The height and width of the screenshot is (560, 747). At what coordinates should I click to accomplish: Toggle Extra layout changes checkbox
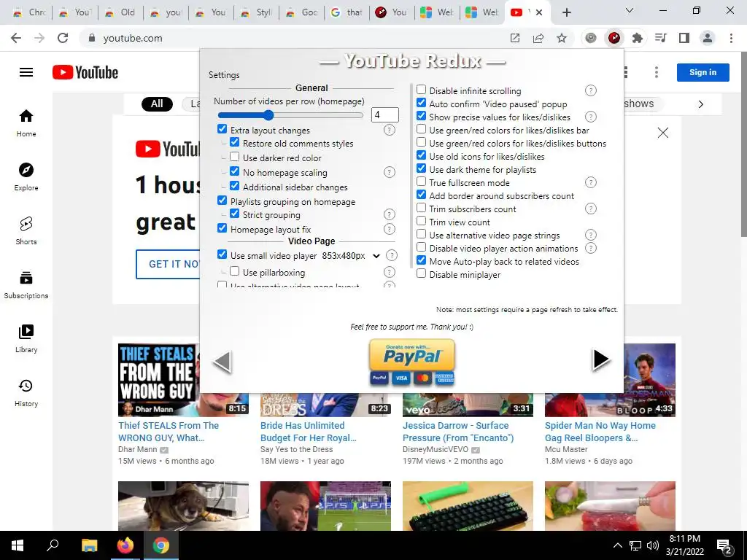[x=222, y=129]
